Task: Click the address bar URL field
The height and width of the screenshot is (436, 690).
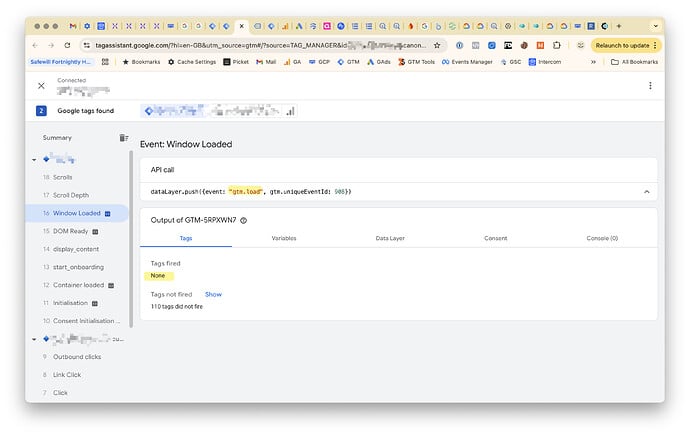Action: (250, 45)
